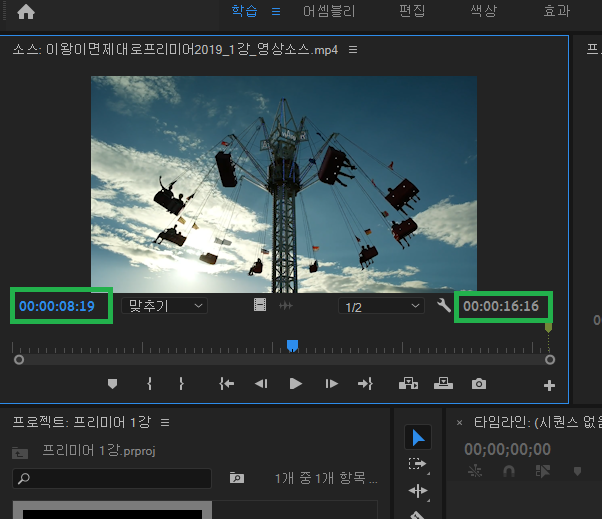Select the Ripple Edit tool
This screenshot has height=519, width=602.
point(418,491)
